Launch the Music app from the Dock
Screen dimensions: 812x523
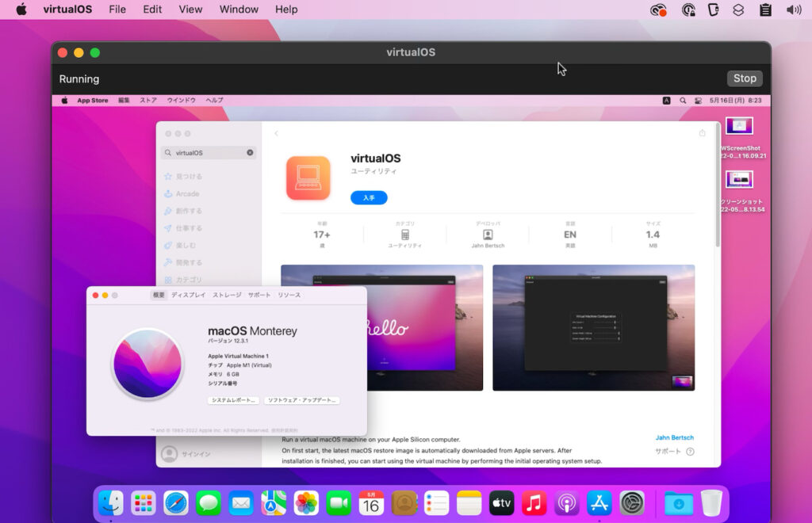532,502
